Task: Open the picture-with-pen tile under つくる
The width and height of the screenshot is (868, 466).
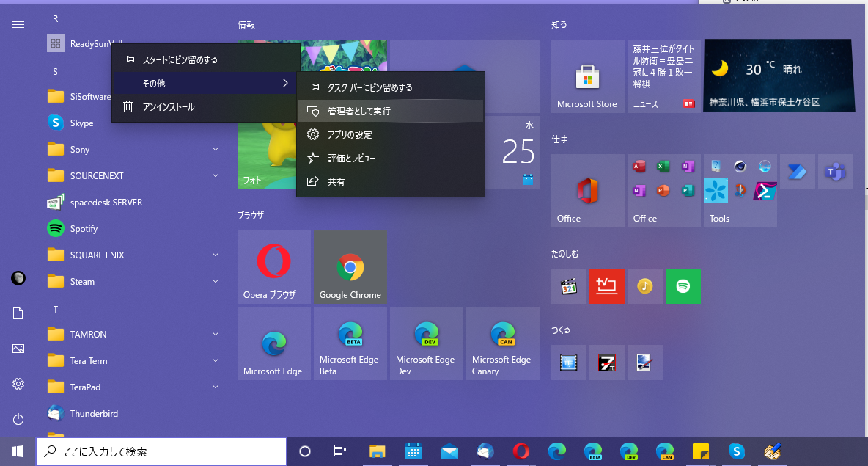Action: (x=645, y=363)
